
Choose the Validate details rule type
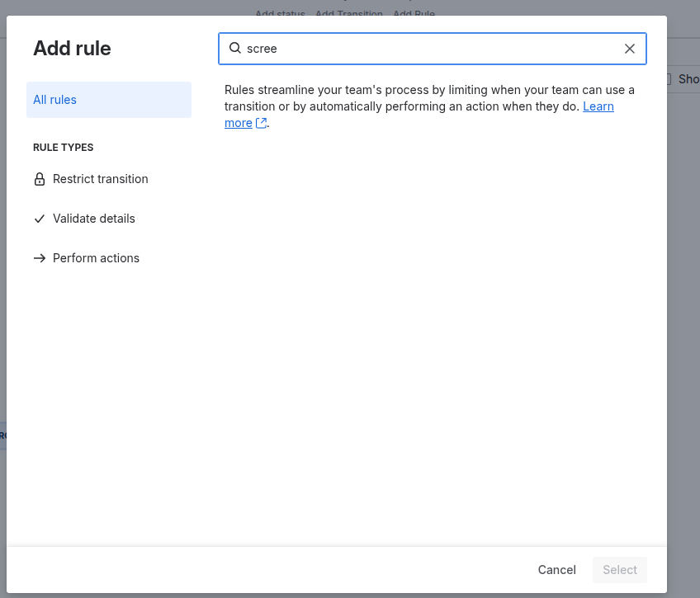(93, 219)
